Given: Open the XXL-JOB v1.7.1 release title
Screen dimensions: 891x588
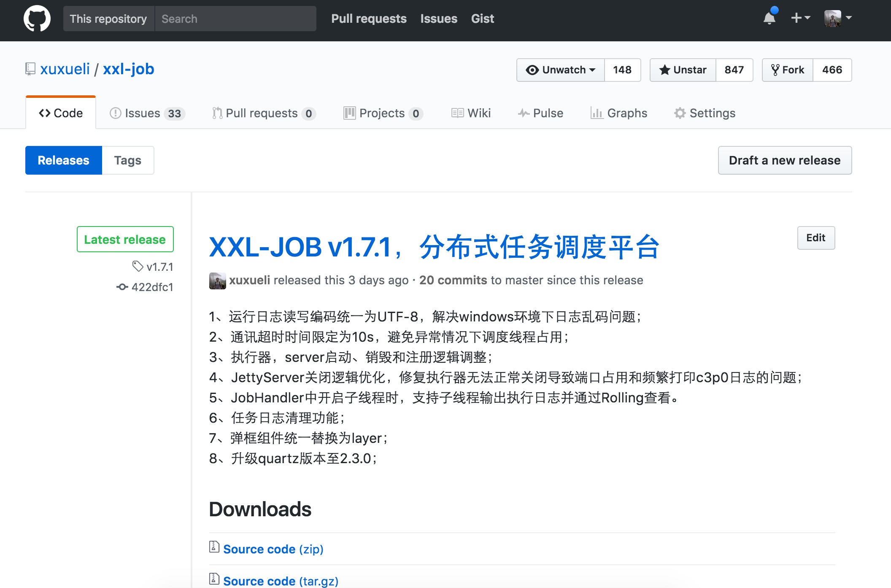Looking at the screenshot, I should point(435,247).
